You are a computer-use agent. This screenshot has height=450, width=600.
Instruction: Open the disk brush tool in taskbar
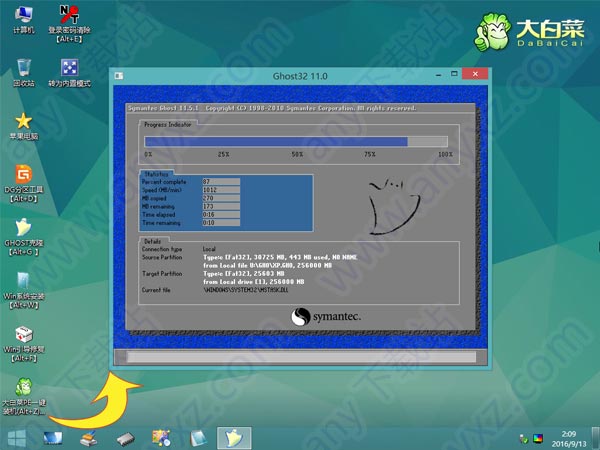(89, 439)
